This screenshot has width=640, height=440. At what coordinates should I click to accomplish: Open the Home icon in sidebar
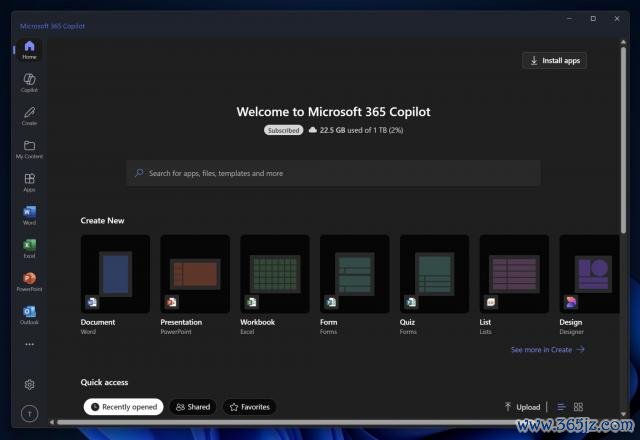(x=29, y=50)
